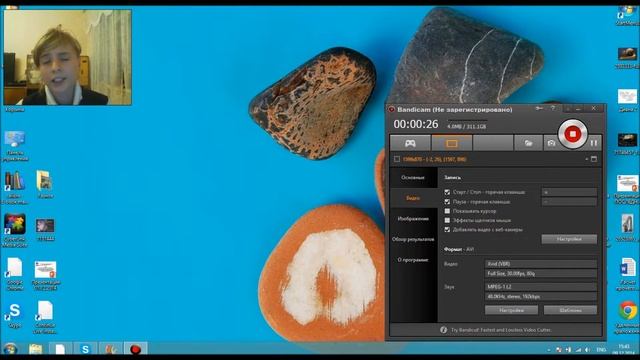Screen dimensions: 640x360
Task: Open the blank document shortcut beside Skype
Action: (45, 317)
